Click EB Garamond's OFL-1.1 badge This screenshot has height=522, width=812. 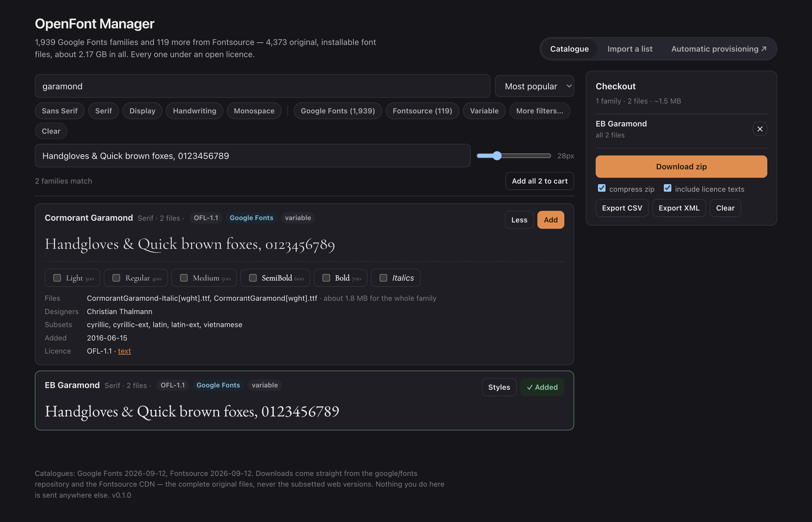pyautogui.click(x=173, y=385)
